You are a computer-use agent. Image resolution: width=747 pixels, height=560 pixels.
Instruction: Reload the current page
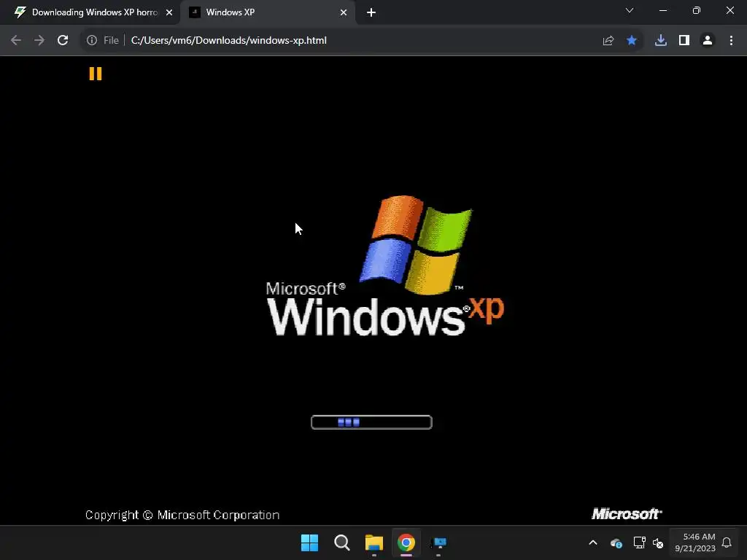click(x=63, y=41)
